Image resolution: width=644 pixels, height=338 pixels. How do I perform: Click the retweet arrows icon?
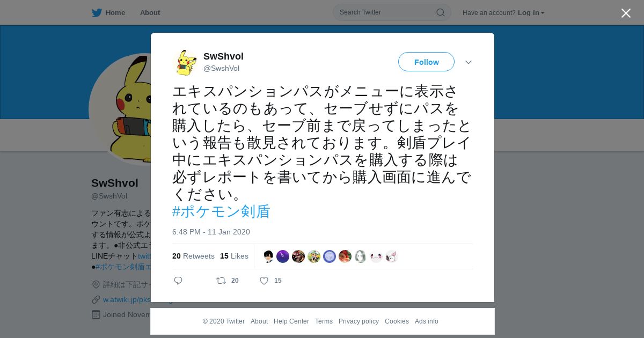pos(221,281)
